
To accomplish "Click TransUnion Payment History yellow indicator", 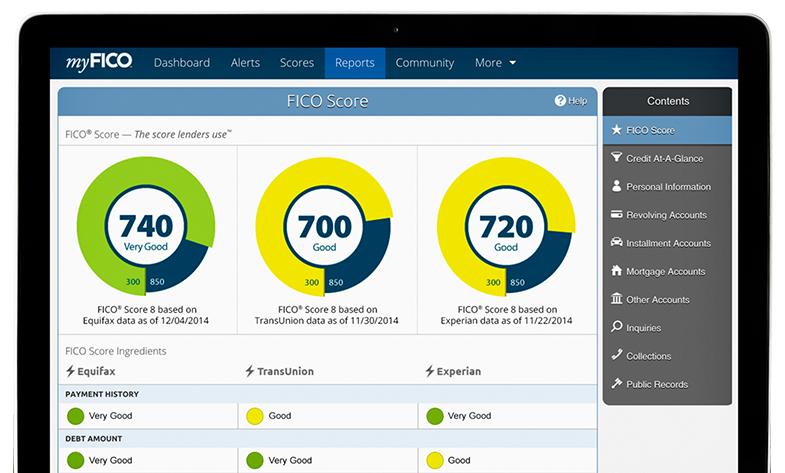I will tap(255, 416).
